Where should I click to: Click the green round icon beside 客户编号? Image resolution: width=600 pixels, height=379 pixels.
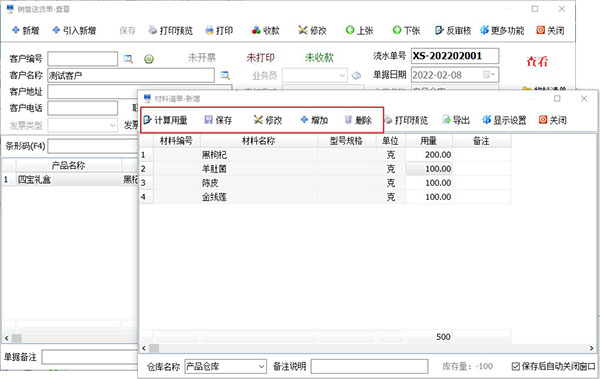pyautogui.click(x=149, y=59)
